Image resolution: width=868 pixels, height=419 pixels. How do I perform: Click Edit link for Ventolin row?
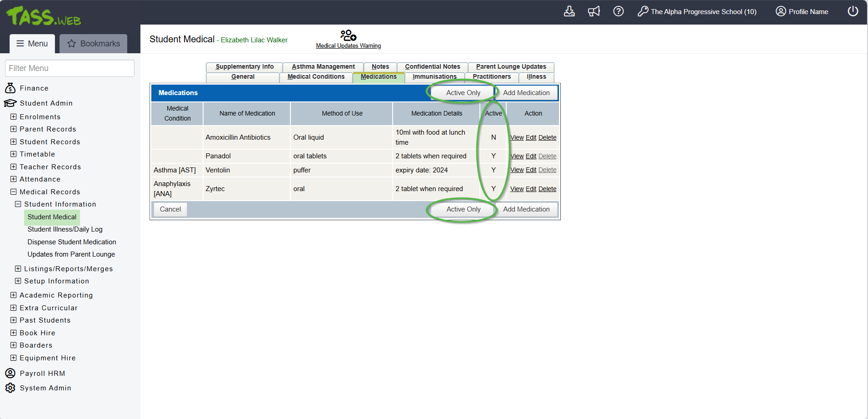point(531,170)
